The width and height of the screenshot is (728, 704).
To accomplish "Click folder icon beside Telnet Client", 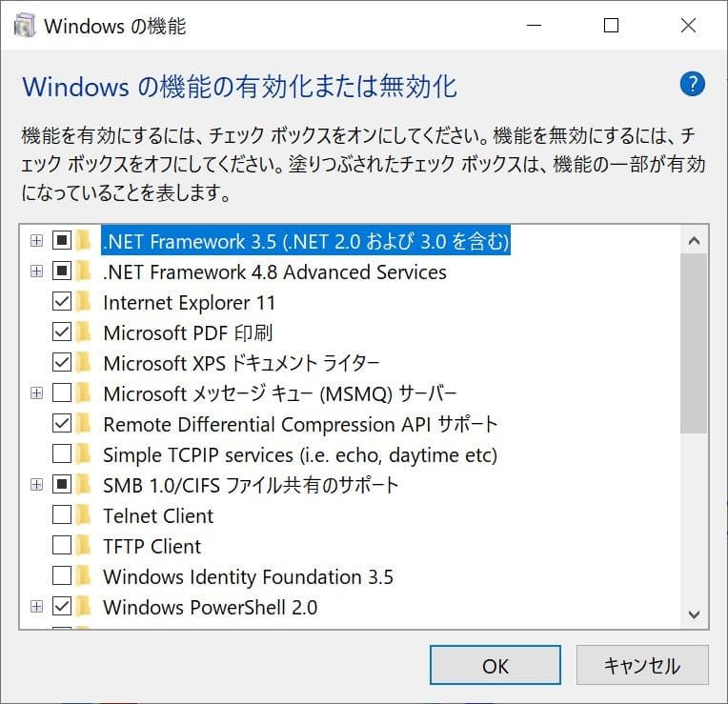I will [x=85, y=516].
